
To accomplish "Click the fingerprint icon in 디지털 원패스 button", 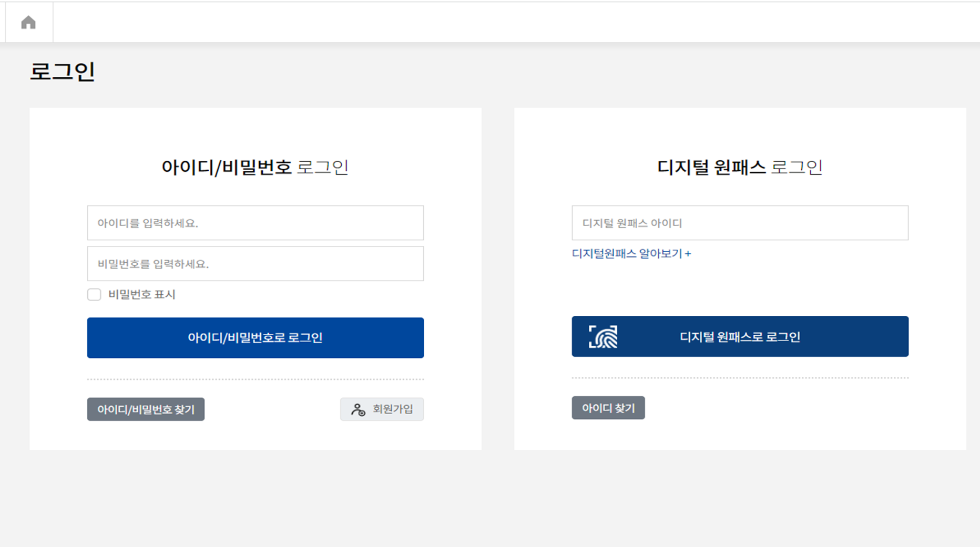I will [603, 337].
